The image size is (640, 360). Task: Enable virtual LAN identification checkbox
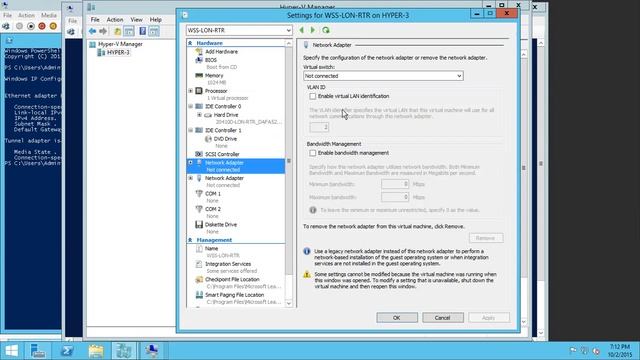coord(313,96)
